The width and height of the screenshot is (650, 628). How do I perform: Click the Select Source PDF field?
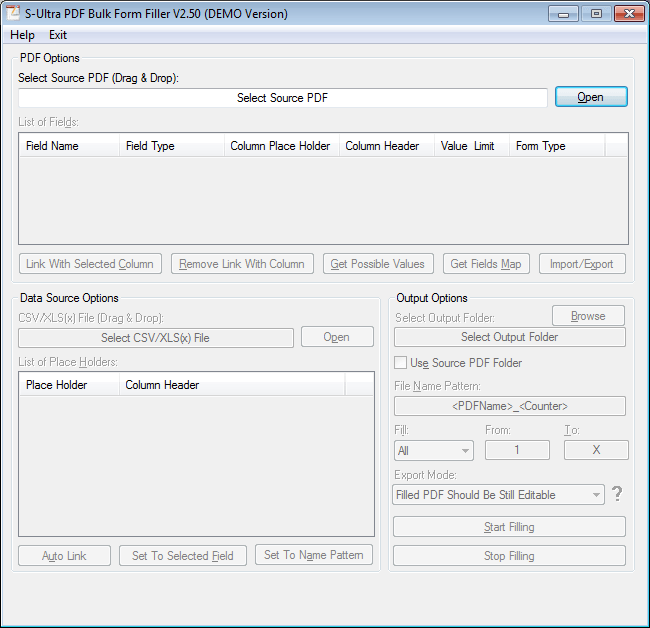[282, 98]
